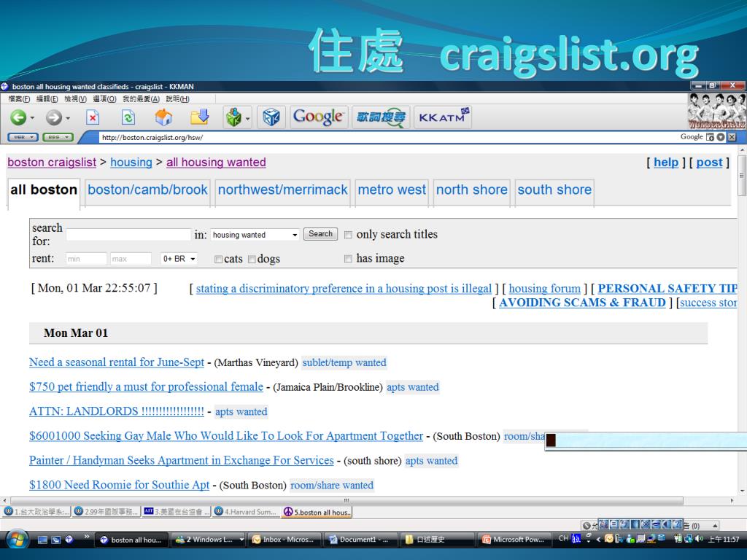Screen dimensions: 747x560
Task: Open the 檢視(V) menu
Action: [x=75, y=99]
